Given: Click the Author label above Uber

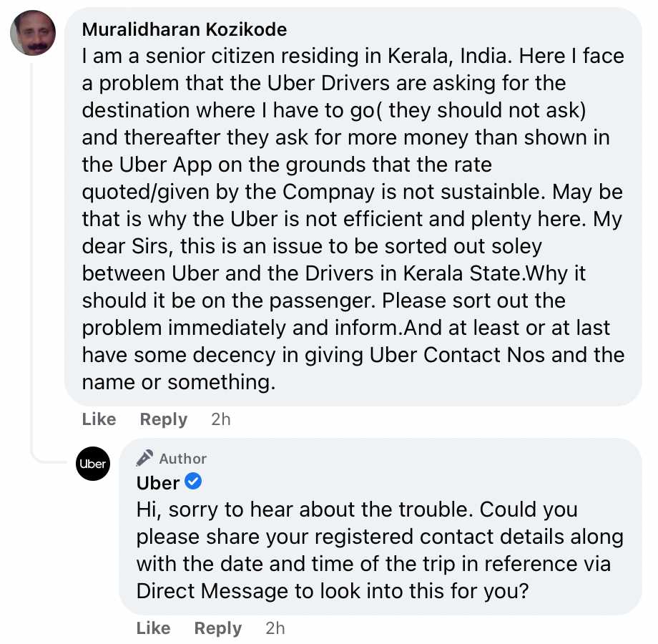Looking at the screenshot, I should coord(182,459).
